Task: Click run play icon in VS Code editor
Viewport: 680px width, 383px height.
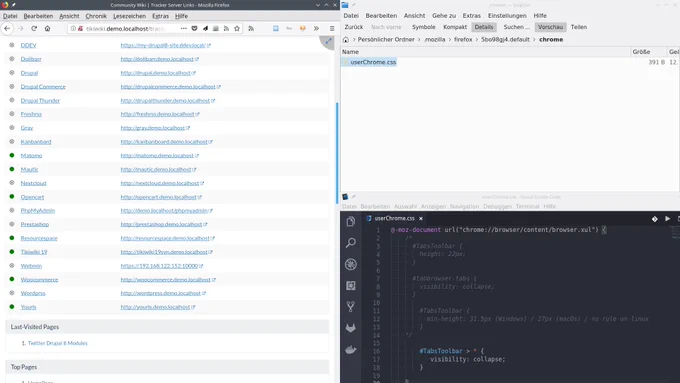Action: click(x=667, y=219)
